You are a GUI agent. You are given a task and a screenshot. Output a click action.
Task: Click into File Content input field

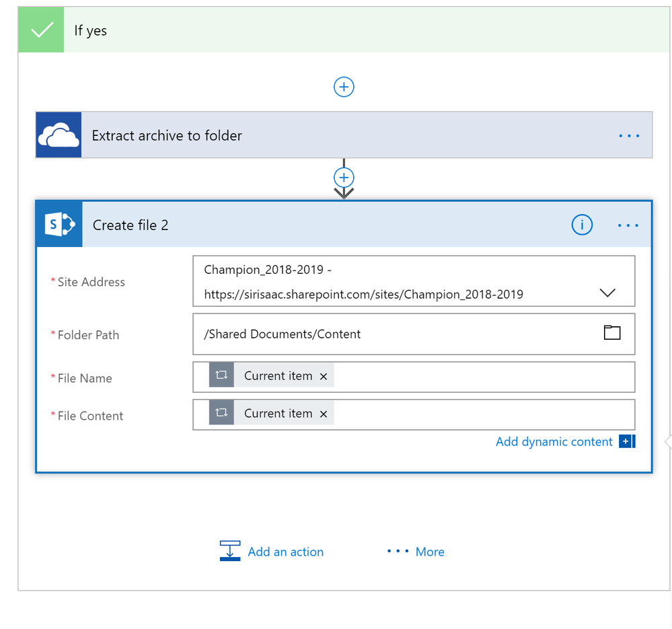414,415
